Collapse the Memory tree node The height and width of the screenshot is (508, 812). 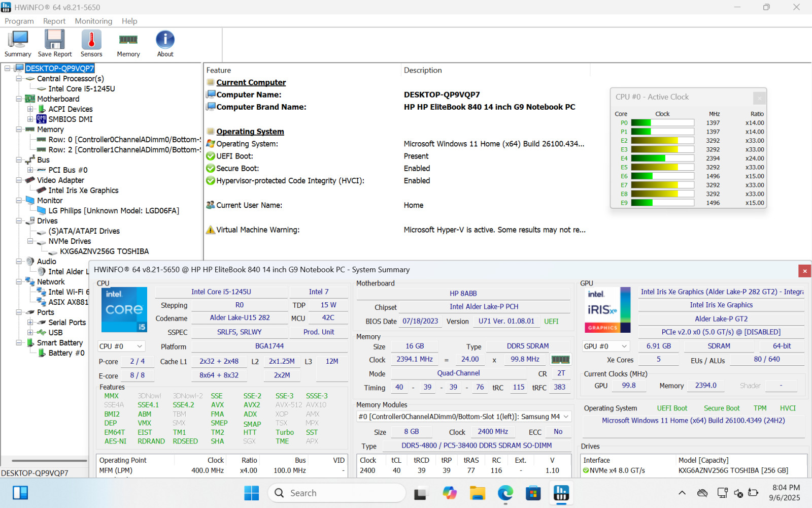click(19, 130)
